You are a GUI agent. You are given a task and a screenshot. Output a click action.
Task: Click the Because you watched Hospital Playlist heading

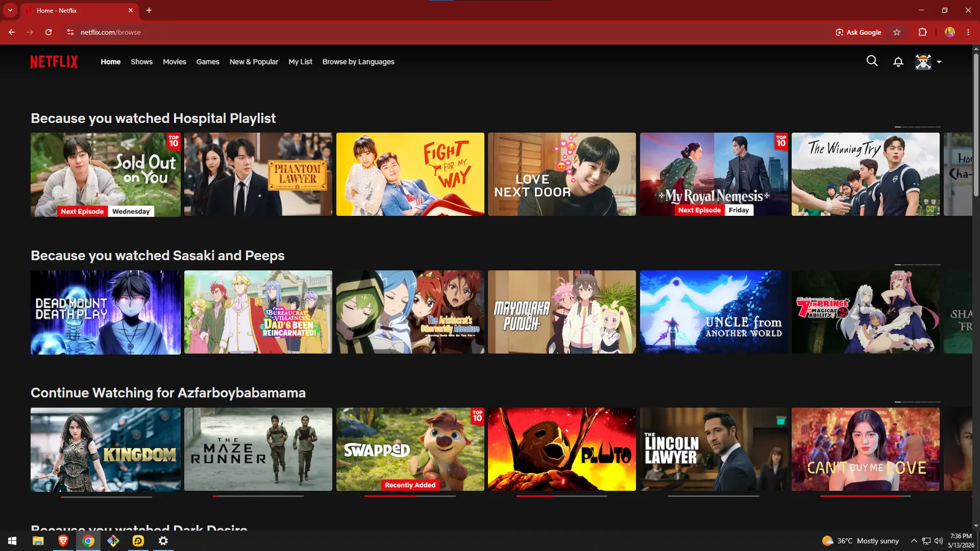[x=153, y=118]
